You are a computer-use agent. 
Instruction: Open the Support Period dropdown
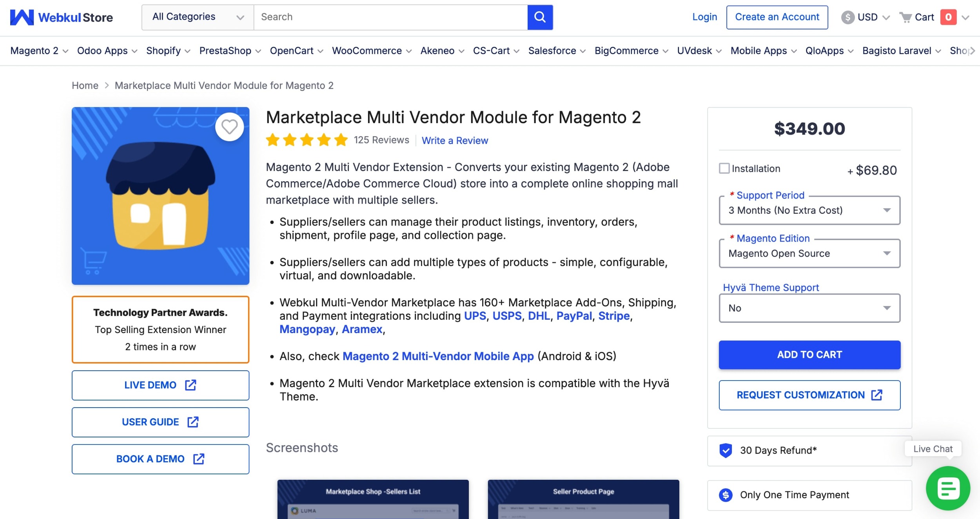pos(809,210)
